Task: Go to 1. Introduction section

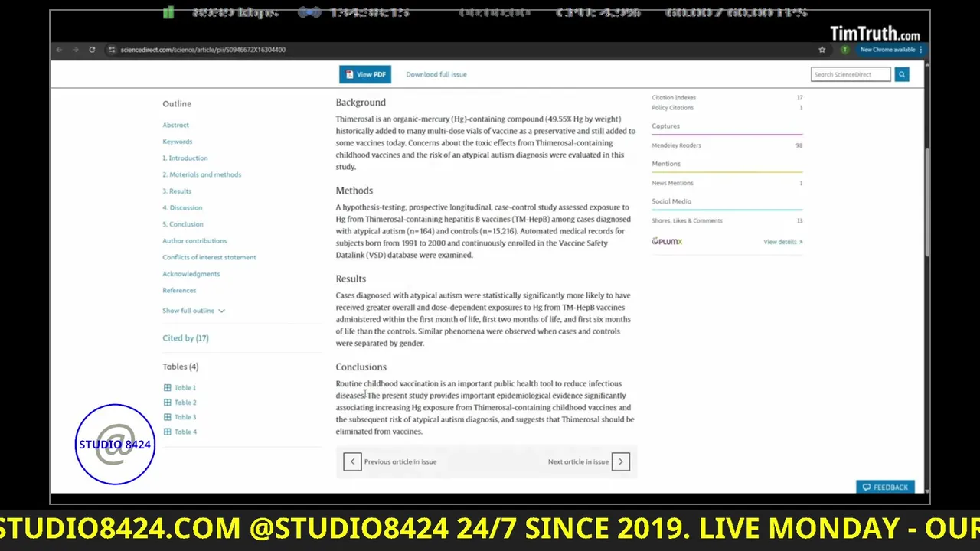Action: coord(185,158)
